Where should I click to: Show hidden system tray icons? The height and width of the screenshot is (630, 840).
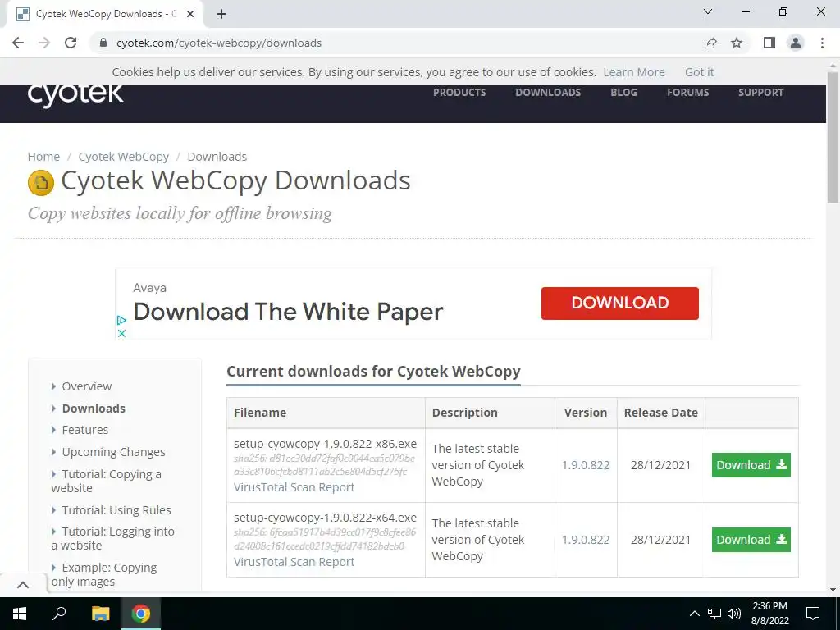tap(694, 614)
